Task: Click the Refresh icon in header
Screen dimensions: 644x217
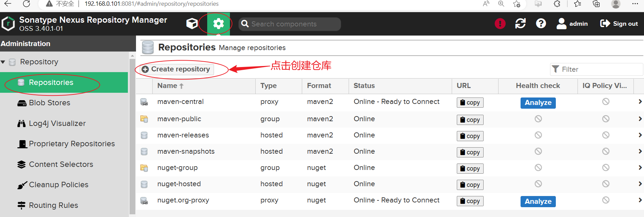Action: pyautogui.click(x=521, y=24)
